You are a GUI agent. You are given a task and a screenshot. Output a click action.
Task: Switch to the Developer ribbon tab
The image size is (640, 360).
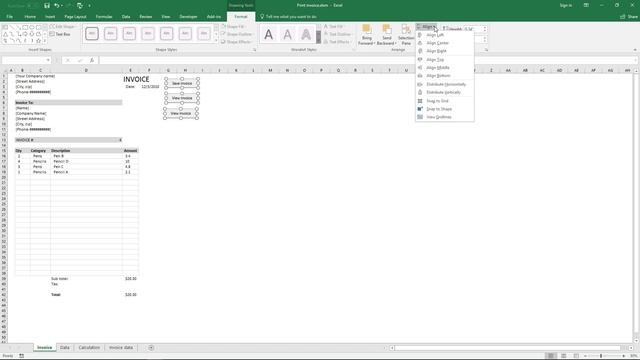[188, 17]
